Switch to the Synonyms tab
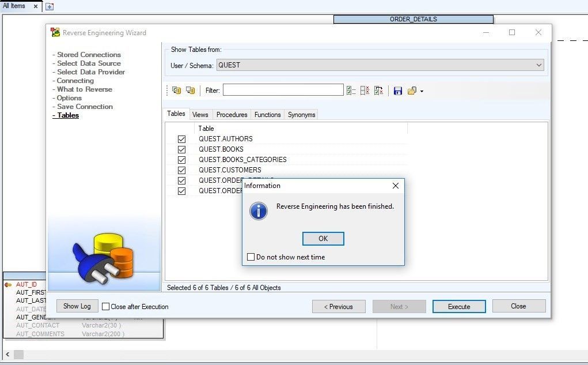Screen dimensions: 588x365 point(302,115)
